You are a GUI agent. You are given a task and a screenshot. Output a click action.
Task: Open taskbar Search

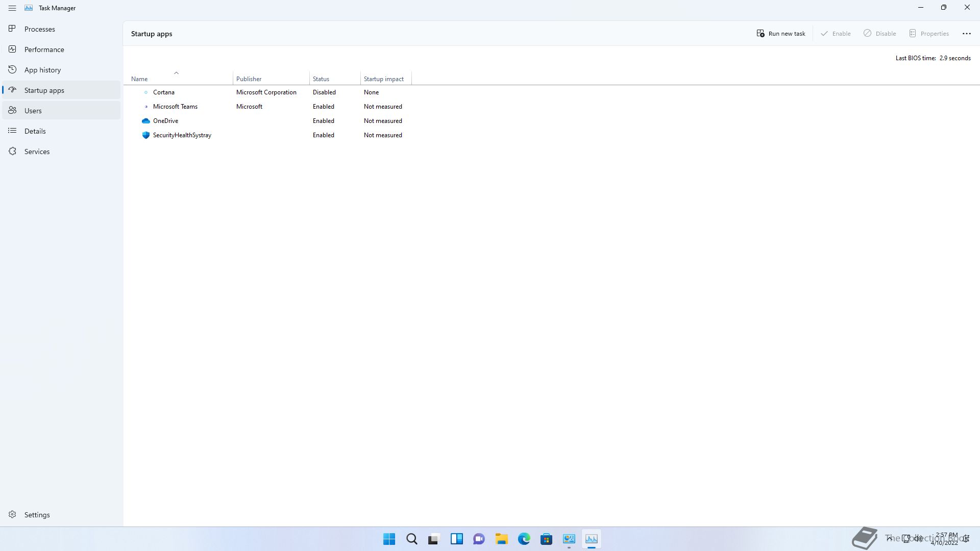click(411, 539)
